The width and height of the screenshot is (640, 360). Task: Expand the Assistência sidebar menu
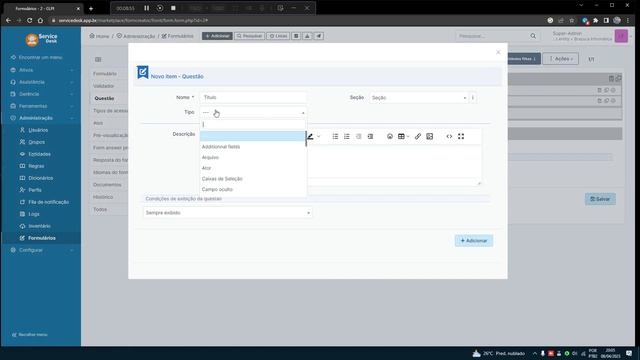(x=41, y=82)
